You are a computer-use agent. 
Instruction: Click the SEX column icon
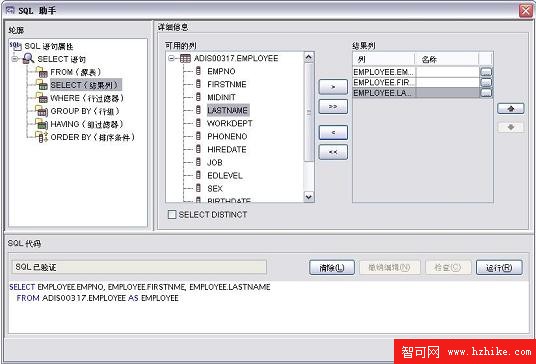[198, 188]
